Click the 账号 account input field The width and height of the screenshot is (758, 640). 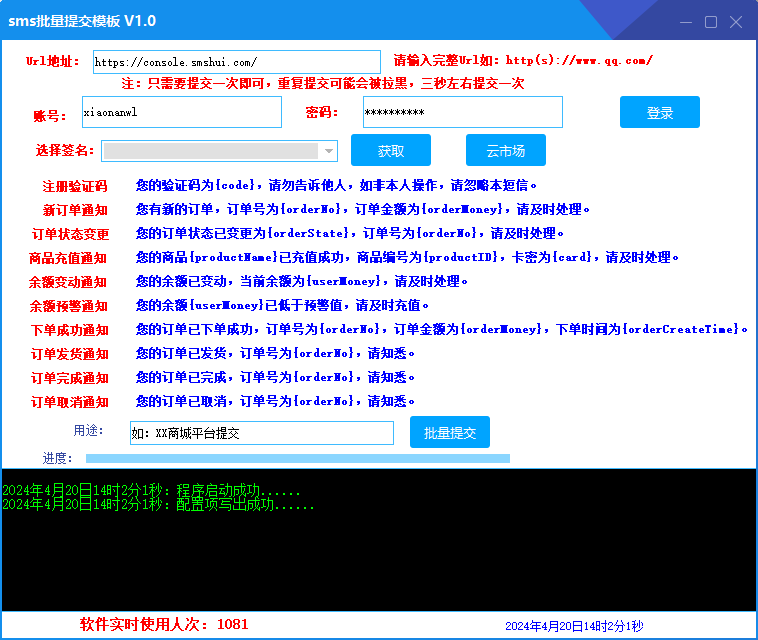(182, 112)
